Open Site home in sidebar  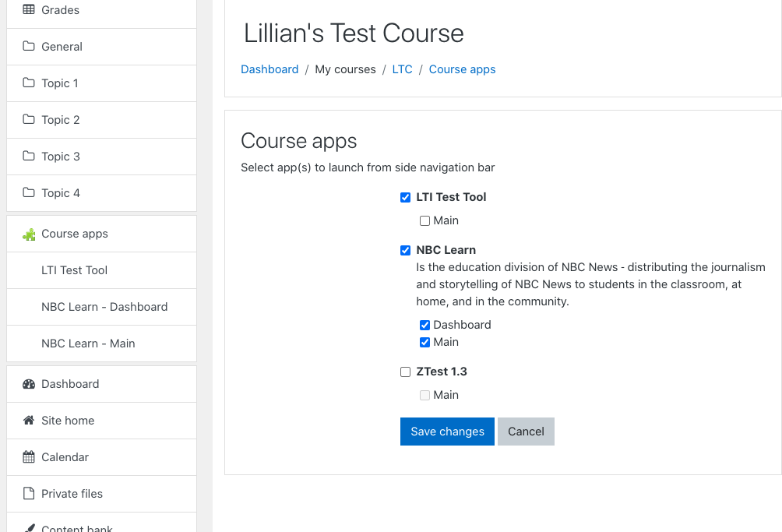pos(102,421)
